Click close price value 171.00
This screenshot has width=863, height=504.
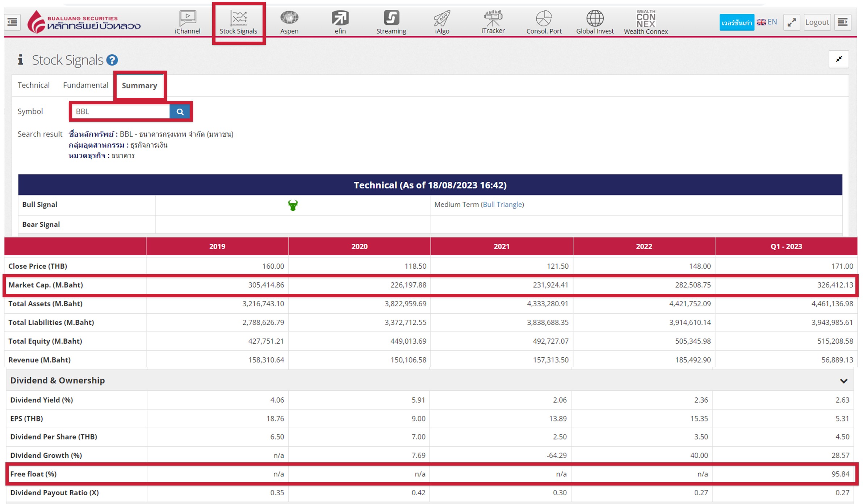[x=842, y=266]
